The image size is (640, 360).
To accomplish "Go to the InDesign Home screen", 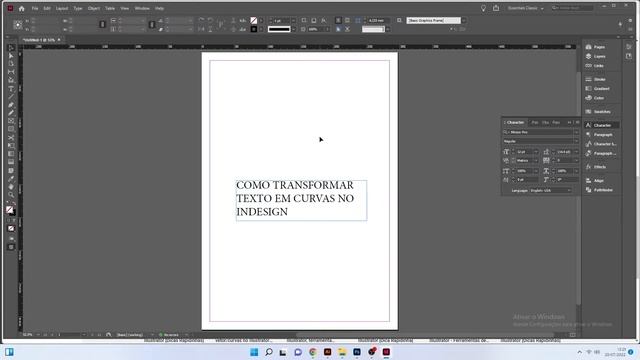I will (x=22, y=8).
